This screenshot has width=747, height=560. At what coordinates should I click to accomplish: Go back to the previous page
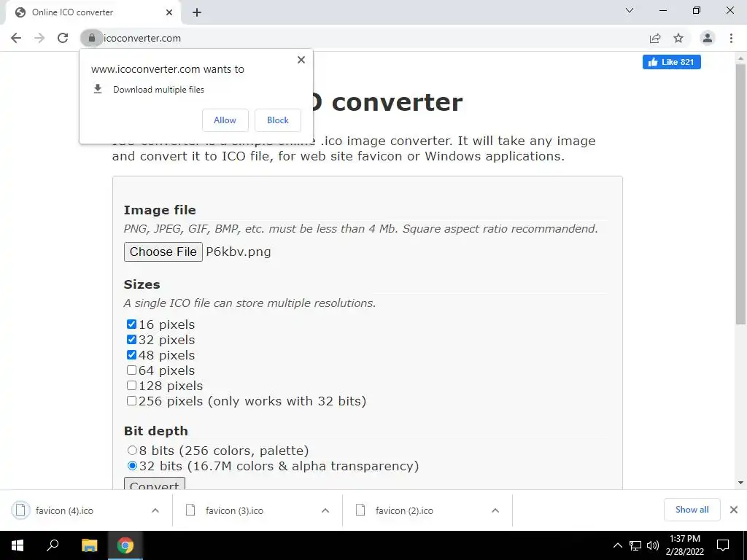point(16,38)
